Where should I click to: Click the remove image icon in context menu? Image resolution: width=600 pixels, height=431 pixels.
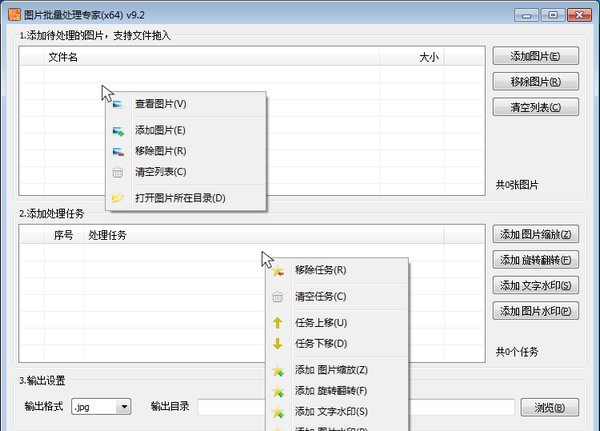pyautogui.click(x=118, y=152)
